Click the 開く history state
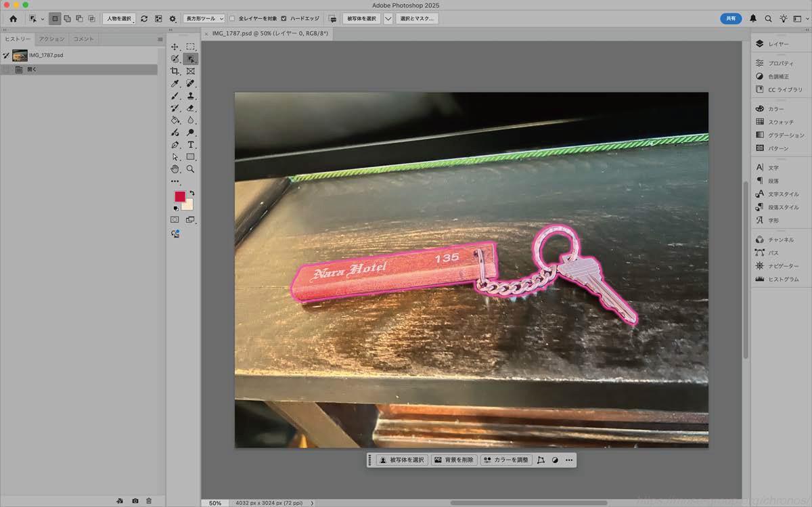 pos(78,69)
